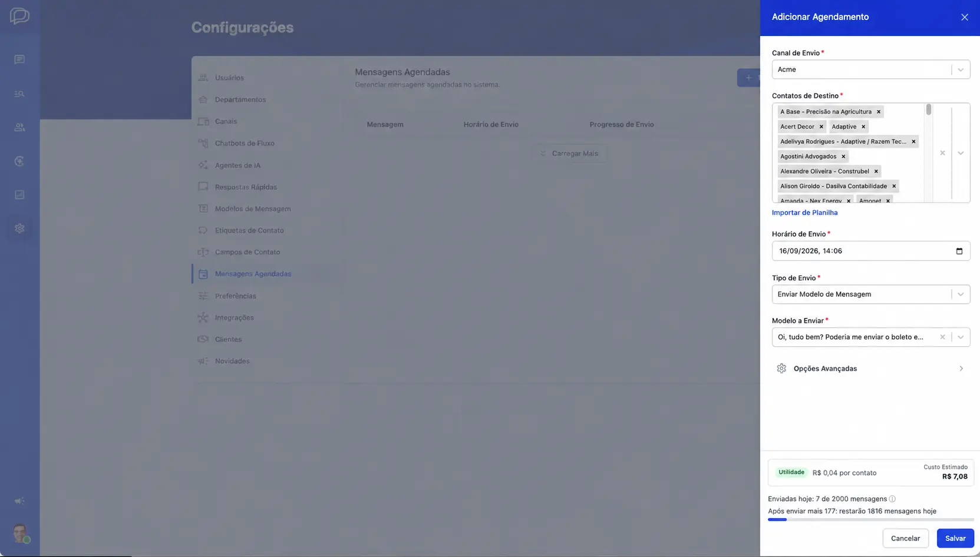Open Departamentos in settings menu
This screenshot has width=980, height=557.
(x=240, y=100)
